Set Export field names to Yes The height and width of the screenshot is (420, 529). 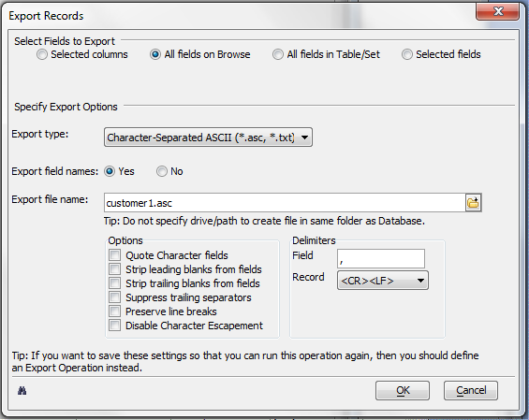point(110,171)
